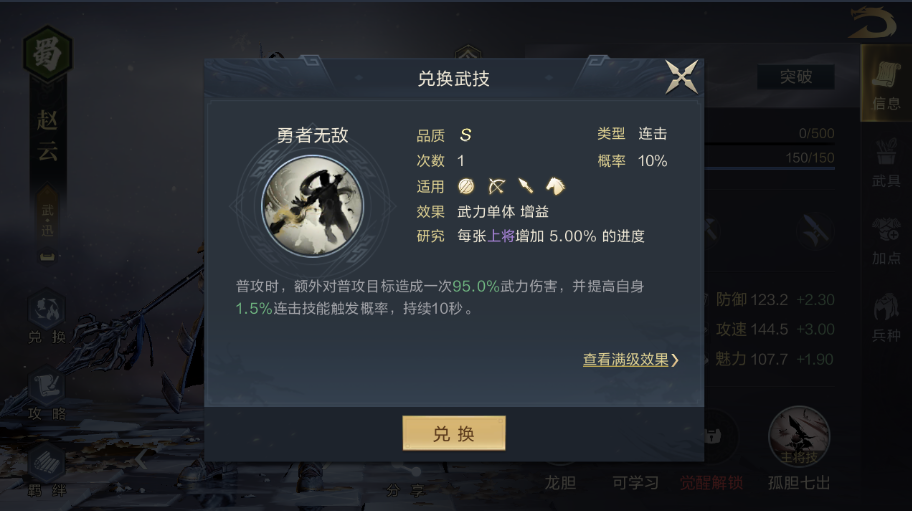The image size is (912, 511).
Task: Click the back arrow dragon icon
Action: point(872,23)
